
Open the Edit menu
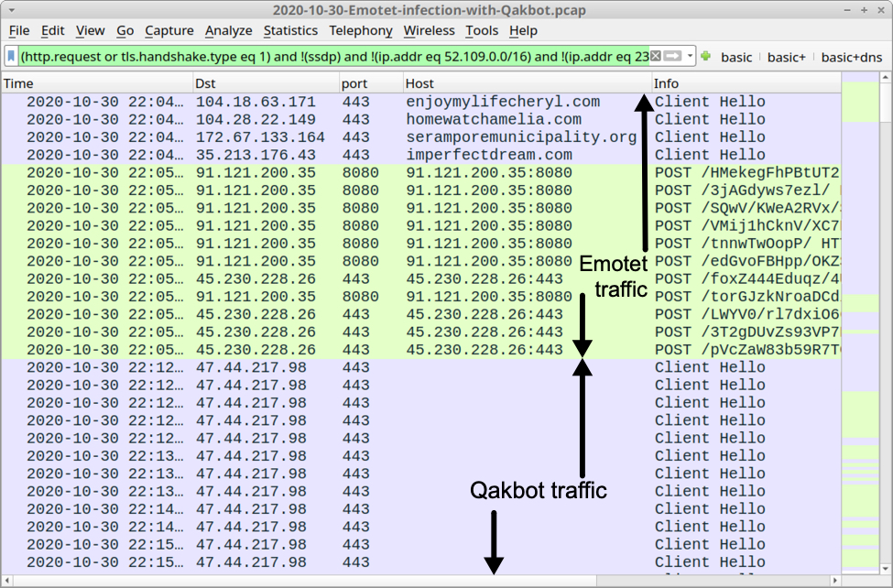click(52, 31)
